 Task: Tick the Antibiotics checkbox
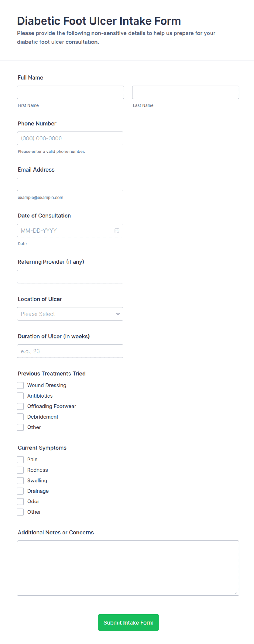[20, 396]
